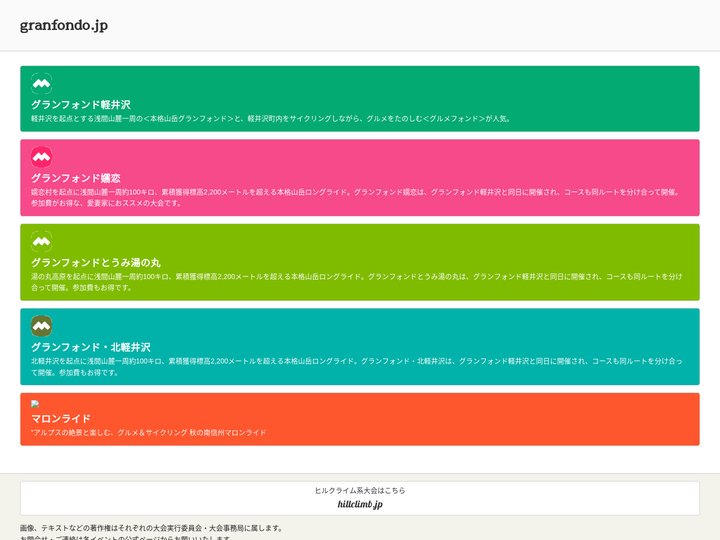Click the copyright notice about 著作権
Image resolution: width=720 pixels, height=540 pixels.
coord(152,528)
